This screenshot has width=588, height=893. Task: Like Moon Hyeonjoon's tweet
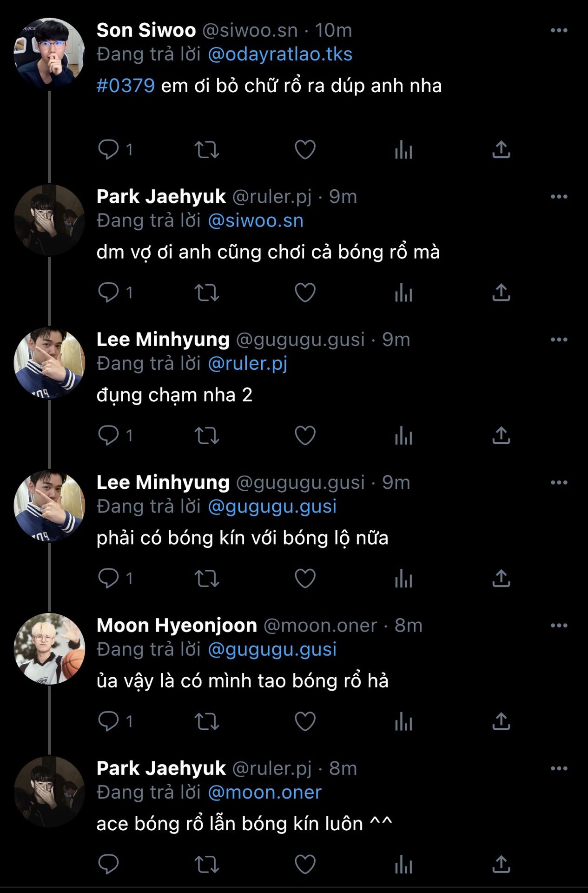click(305, 721)
